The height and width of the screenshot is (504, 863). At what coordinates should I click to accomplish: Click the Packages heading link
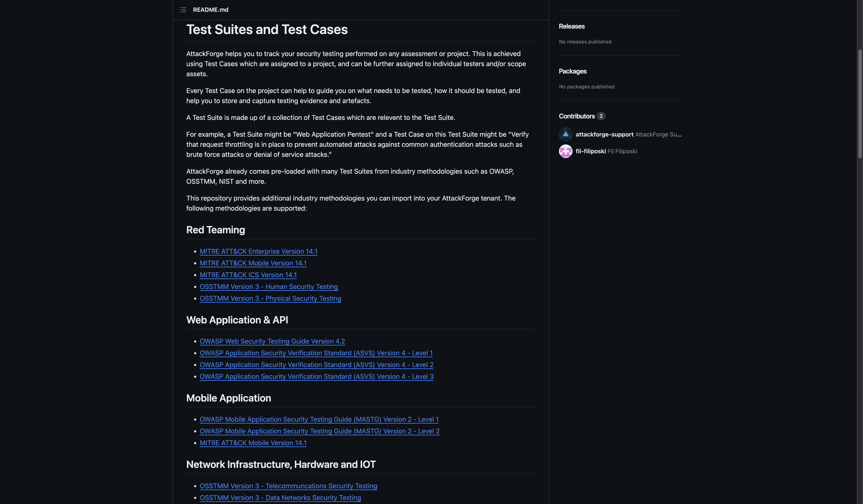(x=573, y=71)
